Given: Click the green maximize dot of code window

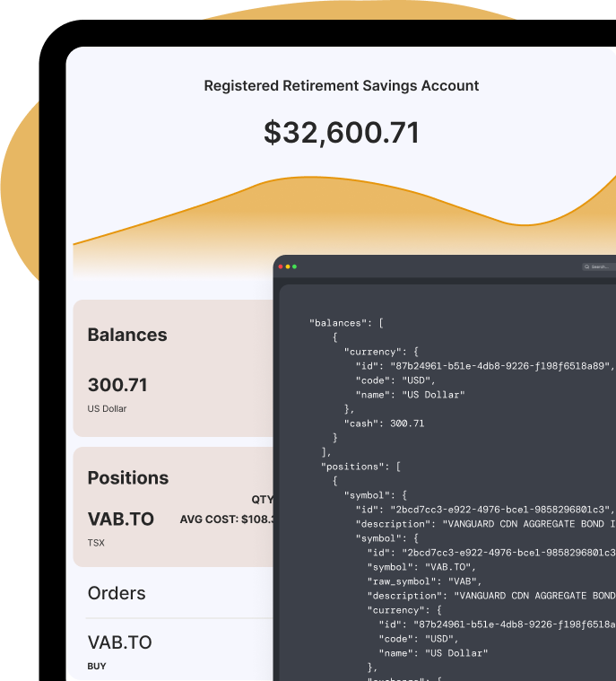Looking at the screenshot, I should tap(295, 266).
